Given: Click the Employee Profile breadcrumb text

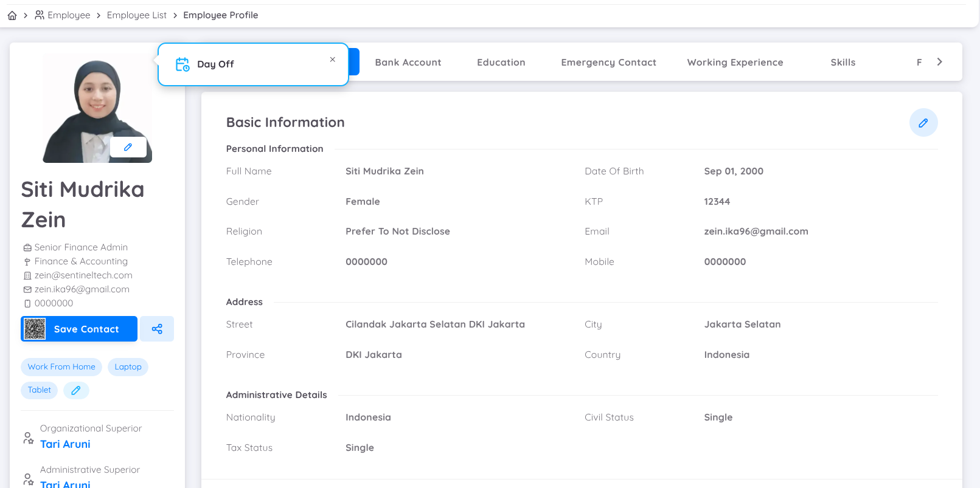Looking at the screenshot, I should click(x=221, y=15).
